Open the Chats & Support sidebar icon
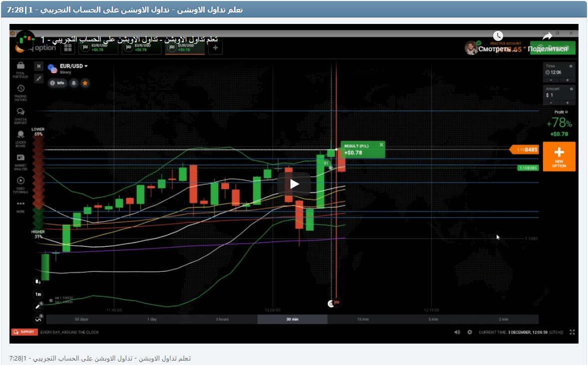Image resolution: width=588 pixels, height=365 pixels. click(x=20, y=112)
